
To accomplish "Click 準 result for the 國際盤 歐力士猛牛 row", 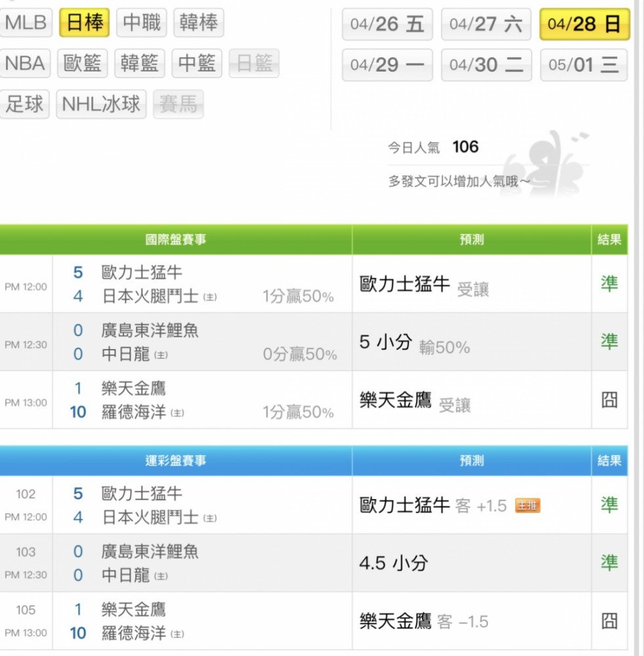I will (610, 283).
